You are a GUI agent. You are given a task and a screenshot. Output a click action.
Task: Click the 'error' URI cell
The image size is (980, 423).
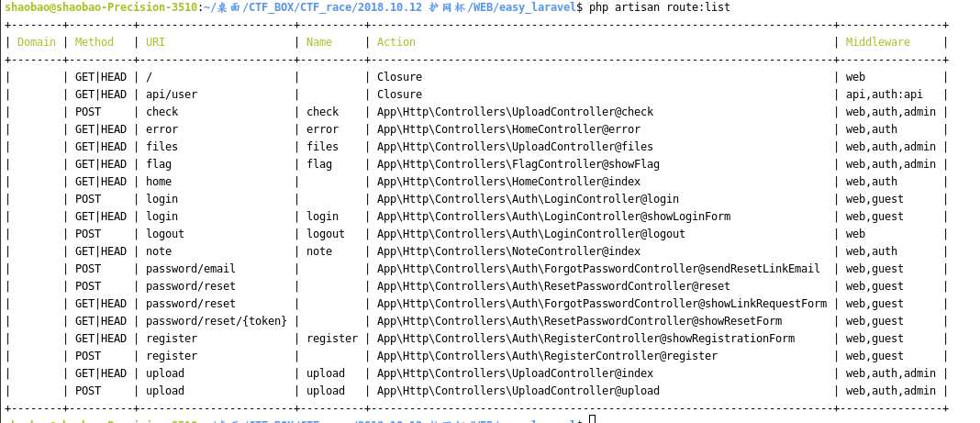click(161, 129)
